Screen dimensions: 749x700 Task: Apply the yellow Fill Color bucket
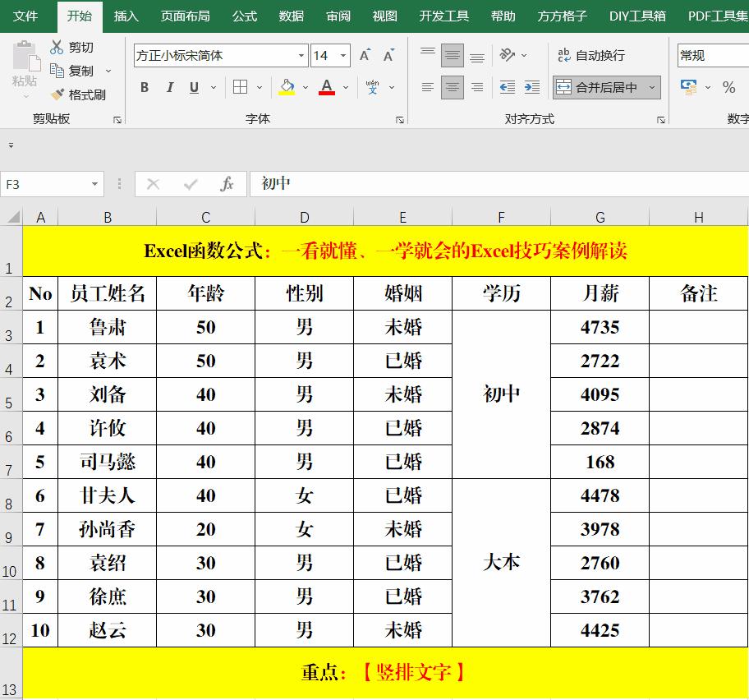coord(287,87)
